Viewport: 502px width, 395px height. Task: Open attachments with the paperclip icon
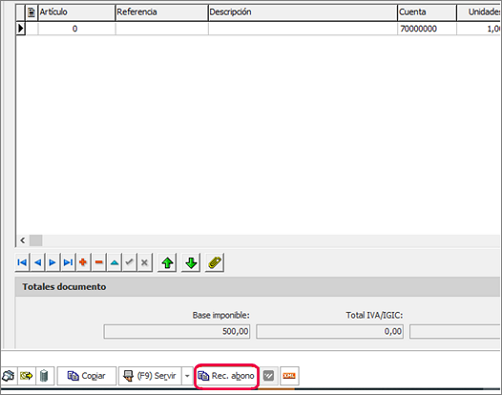point(214,263)
